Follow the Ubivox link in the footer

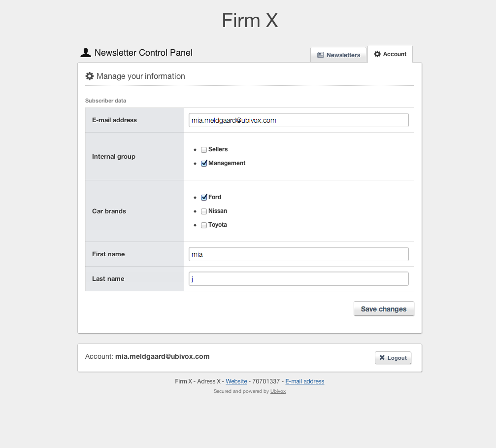278,391
